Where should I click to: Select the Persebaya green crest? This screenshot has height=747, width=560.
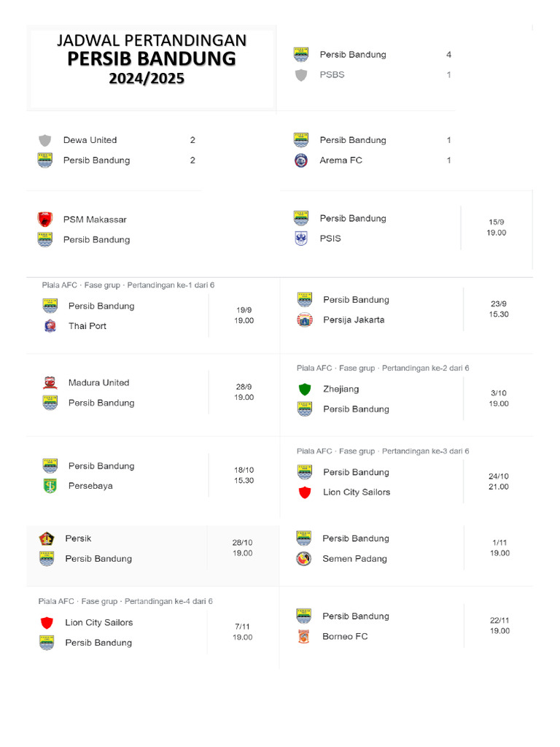coord(50,486)
